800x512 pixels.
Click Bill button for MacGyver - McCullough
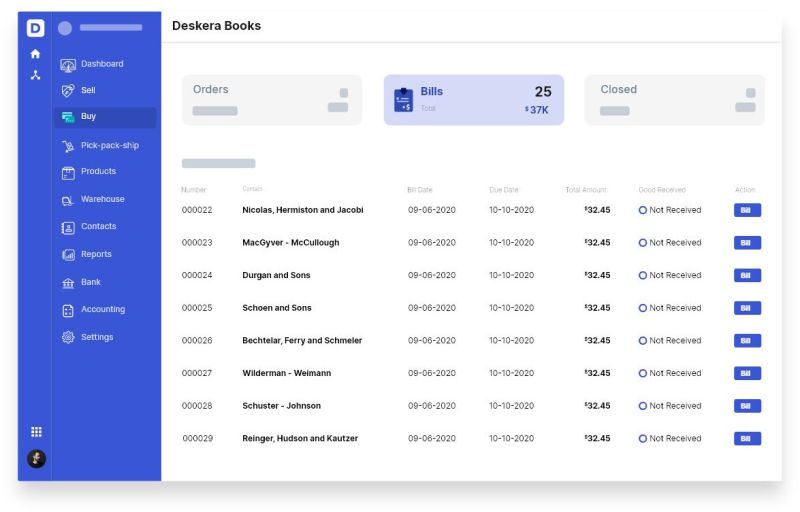point(747,243)
